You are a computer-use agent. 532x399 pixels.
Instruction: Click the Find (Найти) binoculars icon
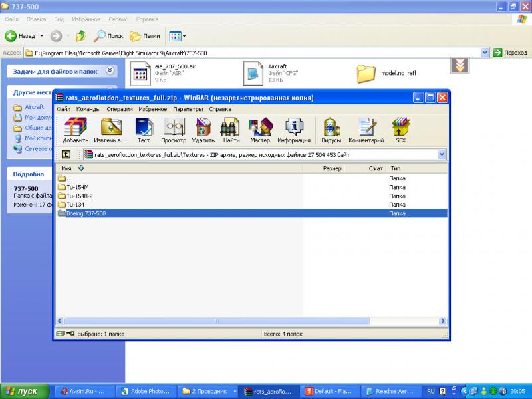coord(231,130)
